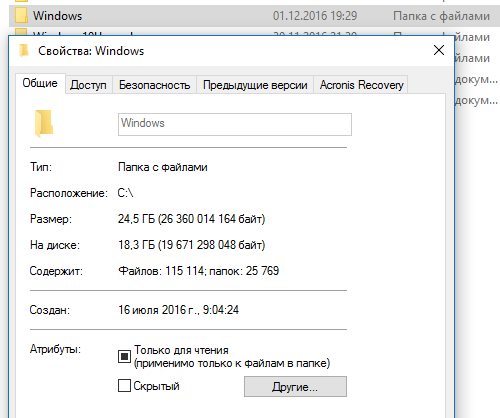Open the Общие tab
The height and width of the screenshot is (418, 500).
tap(40, 83)
